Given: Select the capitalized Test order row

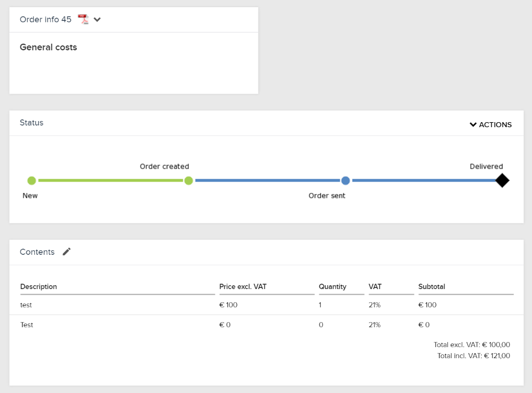Looking at the screenshot, I should [267, 325].
